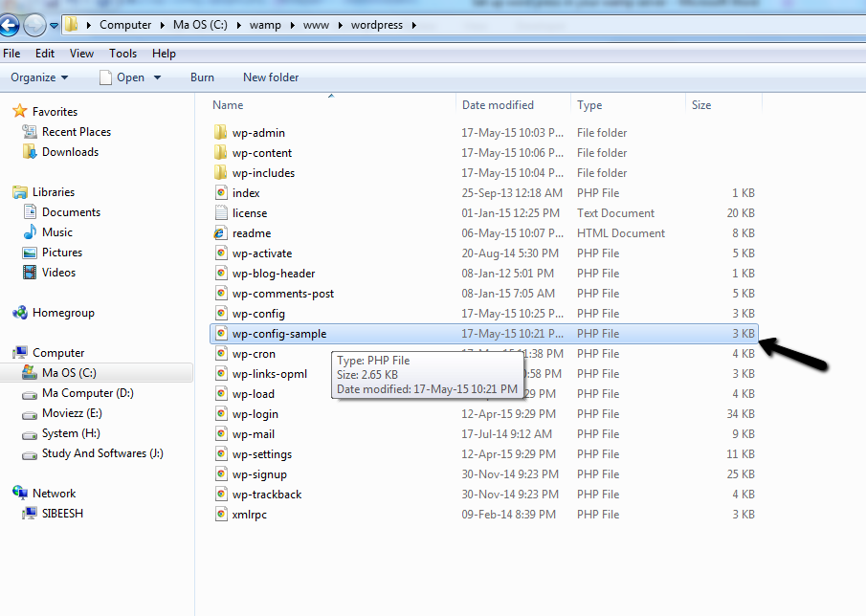Viewport: 866px width, 616px height.
Task: Click the Forward navigation arrow button
Action: click(x=34, y=26)
